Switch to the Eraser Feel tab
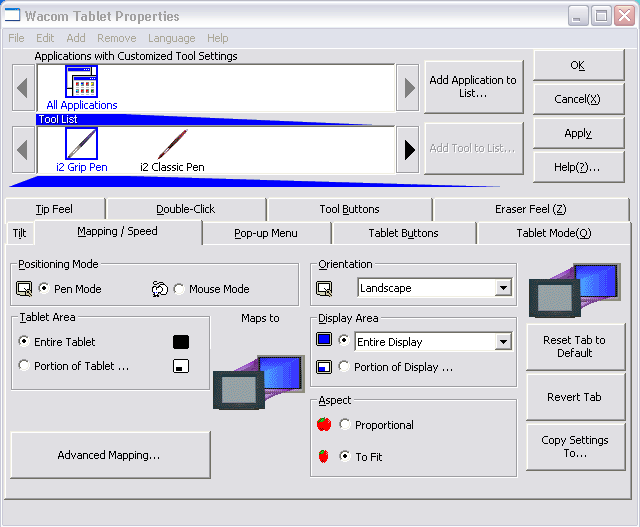Image resolution: width=640 pixels, height=527 pixels. click(x=531, y=209)
